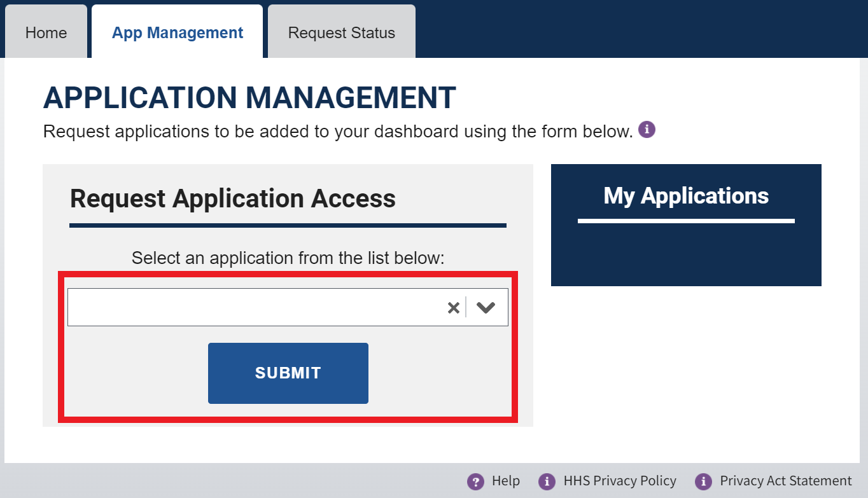Click the empty area below My Applications underline
Image resolution: width=868 pixels, height=498 pixels.
[686, 254]
